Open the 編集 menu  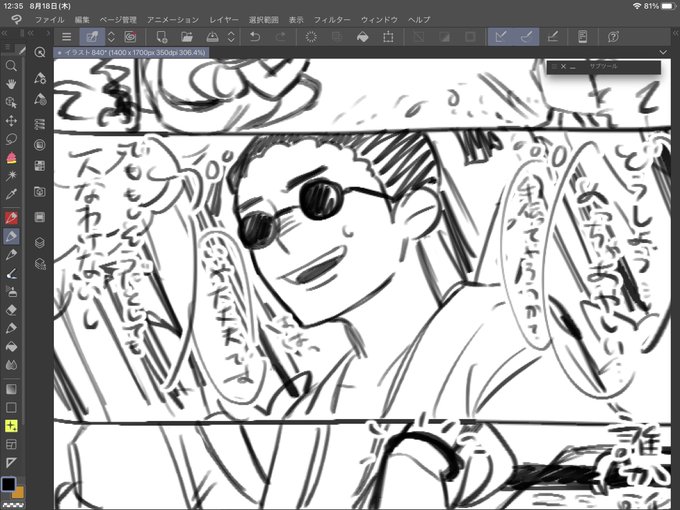click(82, 20)
